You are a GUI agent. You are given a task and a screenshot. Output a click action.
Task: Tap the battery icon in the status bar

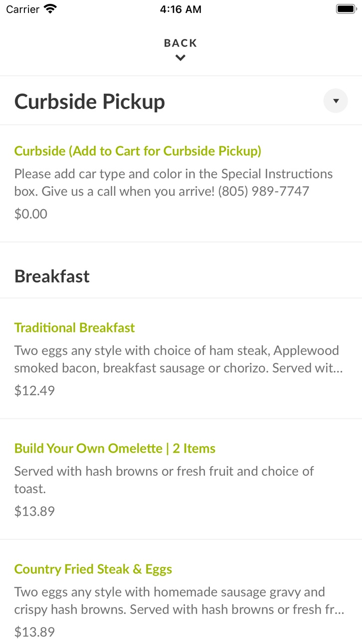pyautogui.click(x=346, y=9)
